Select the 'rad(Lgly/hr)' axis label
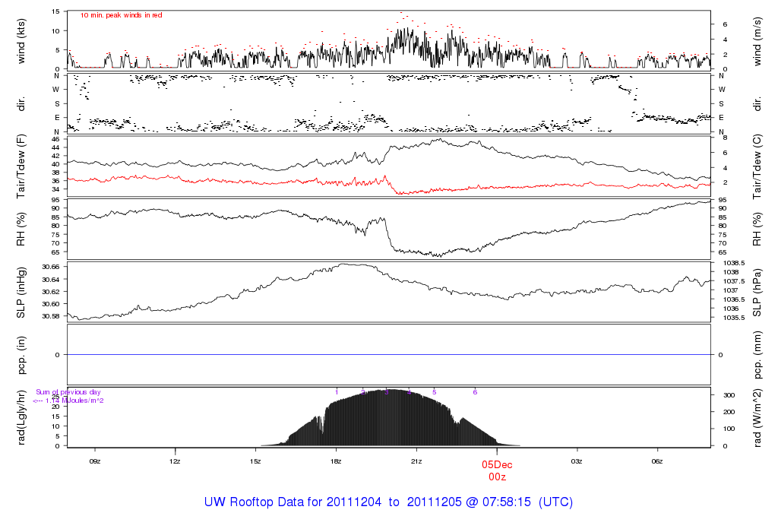Viewport: 778px width, 532px height. pyautogui.click(x=21, y=418)
